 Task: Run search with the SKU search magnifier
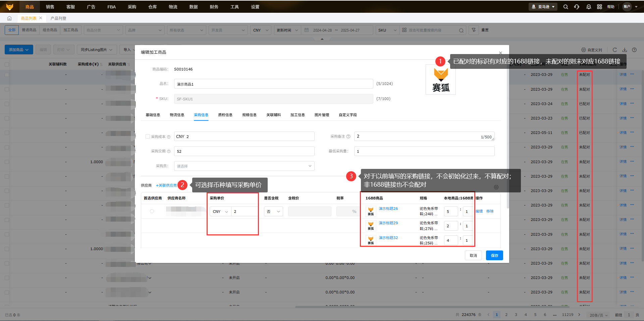coord(461,31)
